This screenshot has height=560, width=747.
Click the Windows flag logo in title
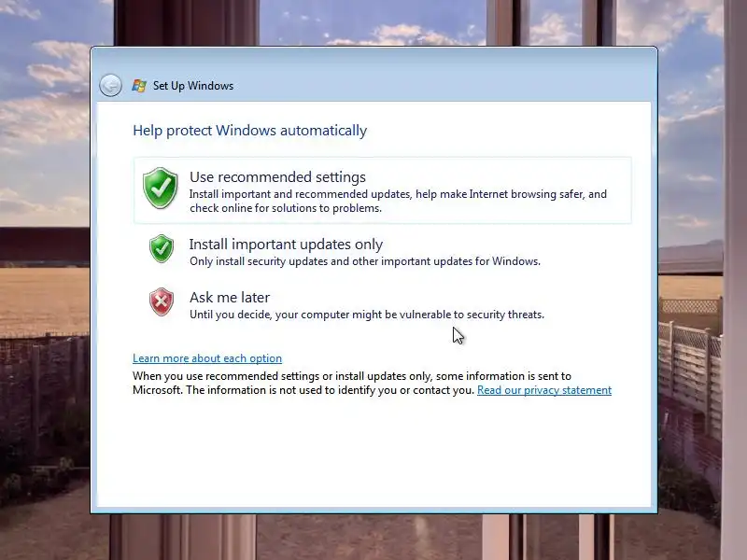(x=139, y=86)
